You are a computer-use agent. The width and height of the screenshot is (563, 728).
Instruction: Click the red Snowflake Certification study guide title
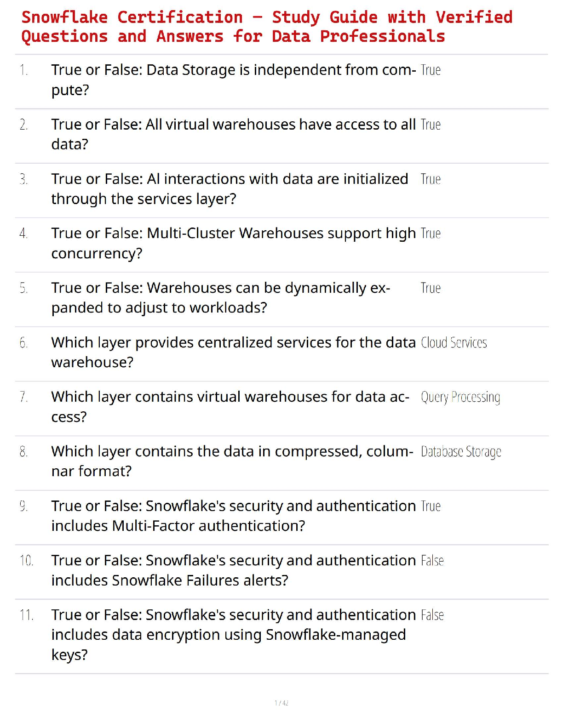267,27
